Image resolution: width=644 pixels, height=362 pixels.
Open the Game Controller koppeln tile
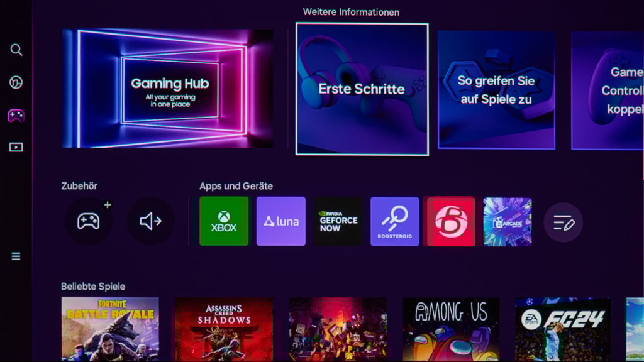click(x=608, y=90)
